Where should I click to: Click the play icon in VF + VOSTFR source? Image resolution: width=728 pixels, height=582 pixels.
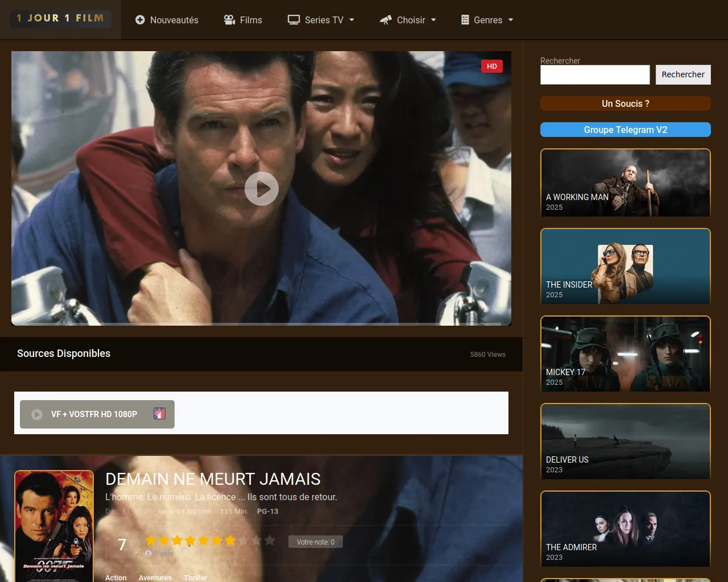coord(37,414)
